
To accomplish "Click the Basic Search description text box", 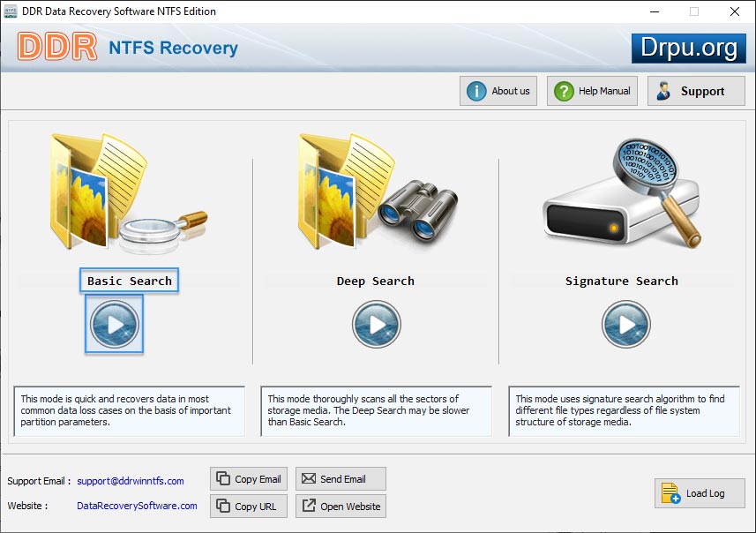I will [x=129, y=411].
